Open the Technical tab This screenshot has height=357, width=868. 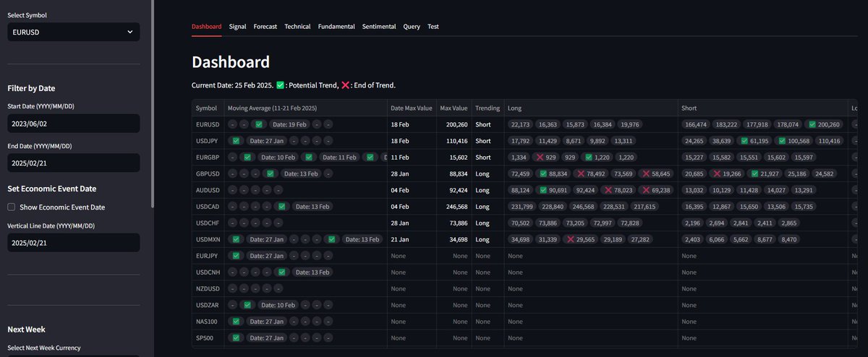297,27
